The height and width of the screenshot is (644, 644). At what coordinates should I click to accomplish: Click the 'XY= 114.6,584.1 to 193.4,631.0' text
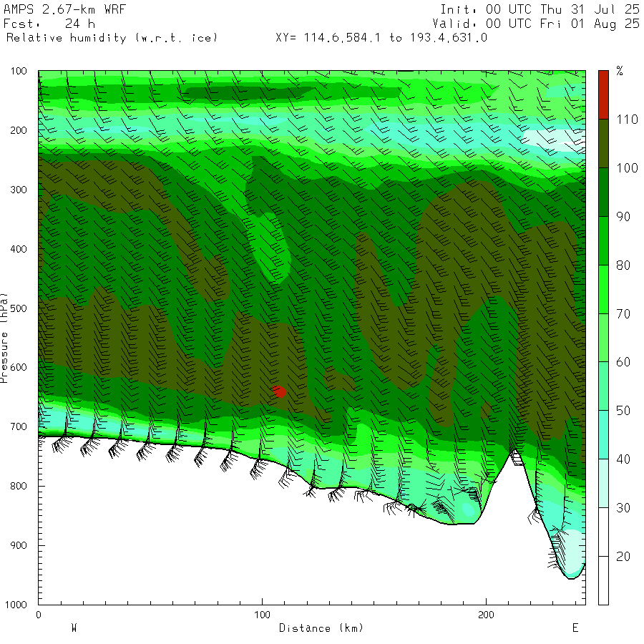coord(381,38)
